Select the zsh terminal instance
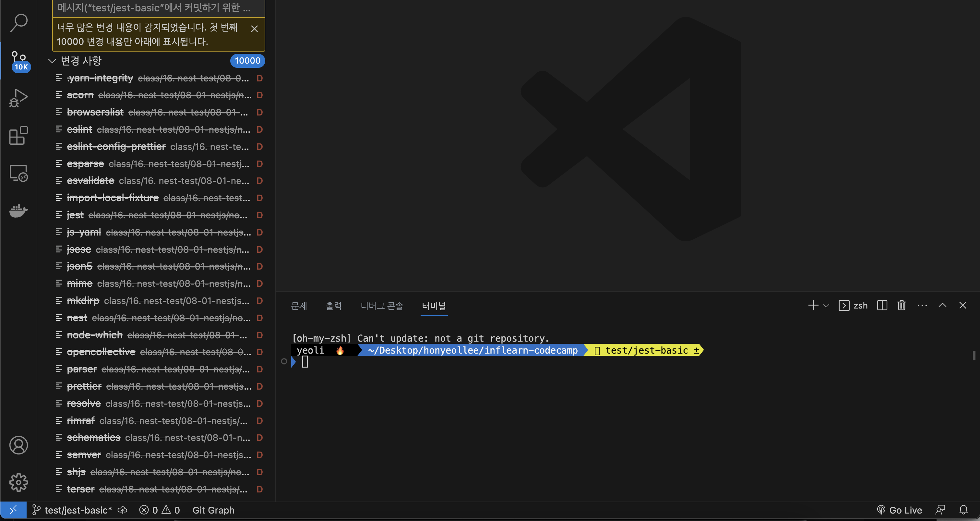 853,306
